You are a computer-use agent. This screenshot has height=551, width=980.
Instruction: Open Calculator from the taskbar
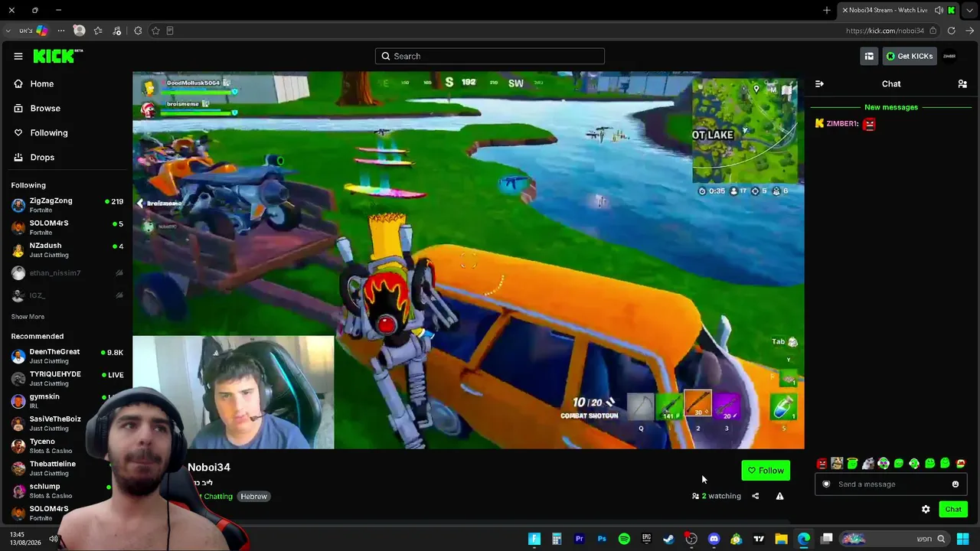[x=557, y=539]
